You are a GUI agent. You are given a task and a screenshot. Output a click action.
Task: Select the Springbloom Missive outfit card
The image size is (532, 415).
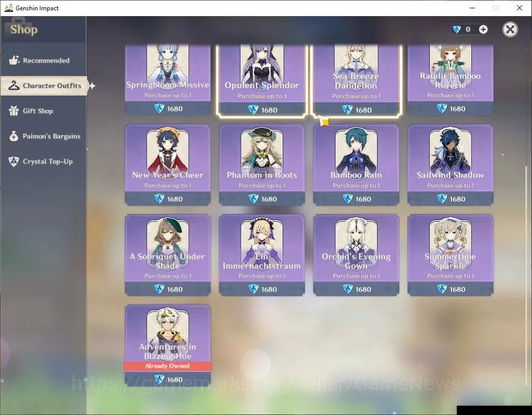pyautogui.click(x=167, y=80)
